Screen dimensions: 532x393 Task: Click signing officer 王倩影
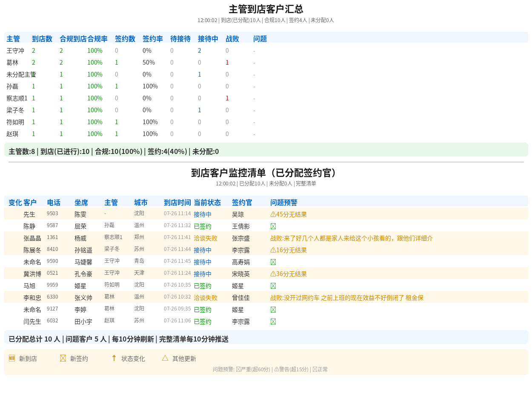click(241, 226)
